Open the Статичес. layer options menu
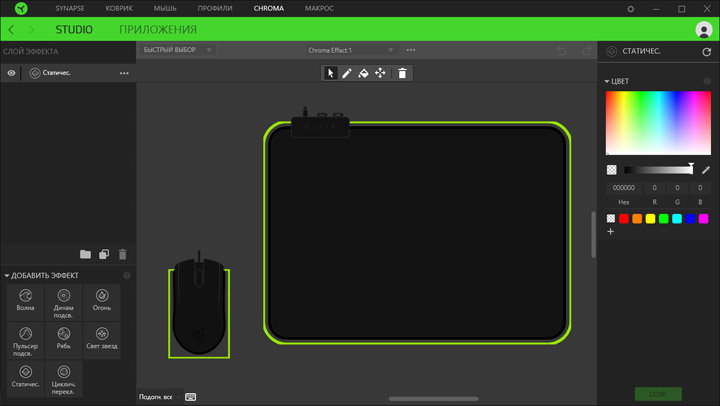The width and height of the screenshot is (720, 406). pyautogui.click(x=124, y=73)
